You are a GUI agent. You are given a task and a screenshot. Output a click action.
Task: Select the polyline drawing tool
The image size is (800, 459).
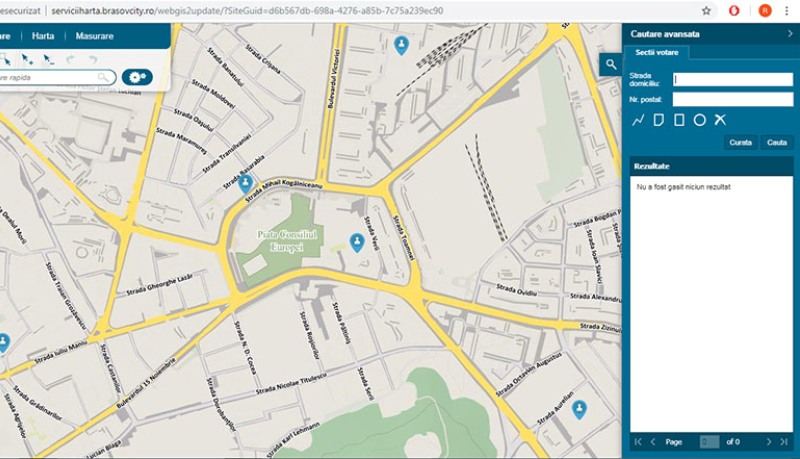pos(638,120)
